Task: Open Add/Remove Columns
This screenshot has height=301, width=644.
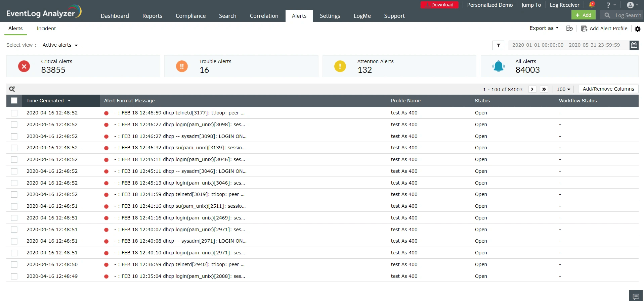Action: pos(608,89)
